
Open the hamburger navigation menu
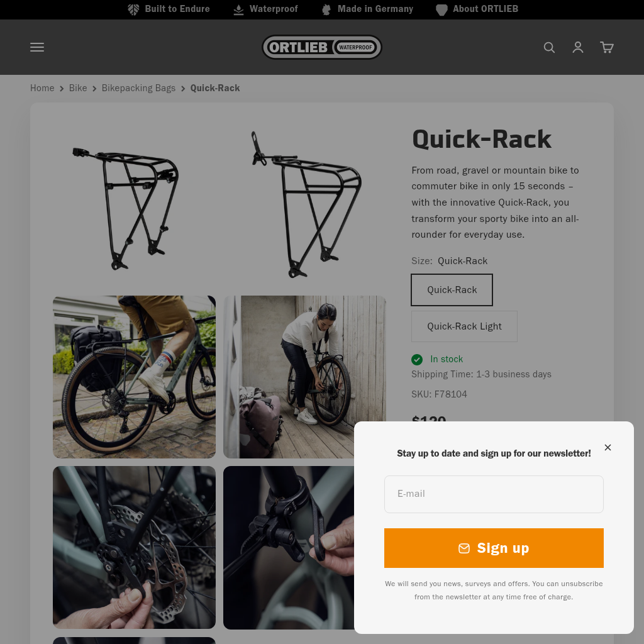37,47
